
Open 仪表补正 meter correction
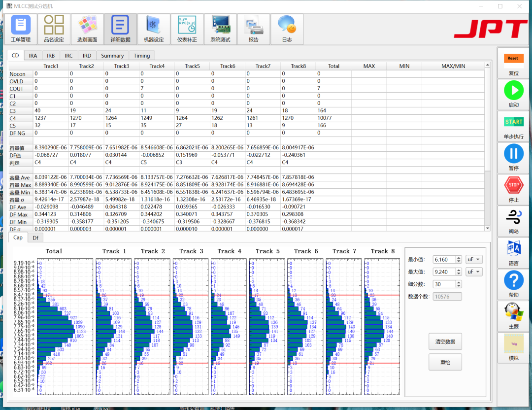[187, 29]
